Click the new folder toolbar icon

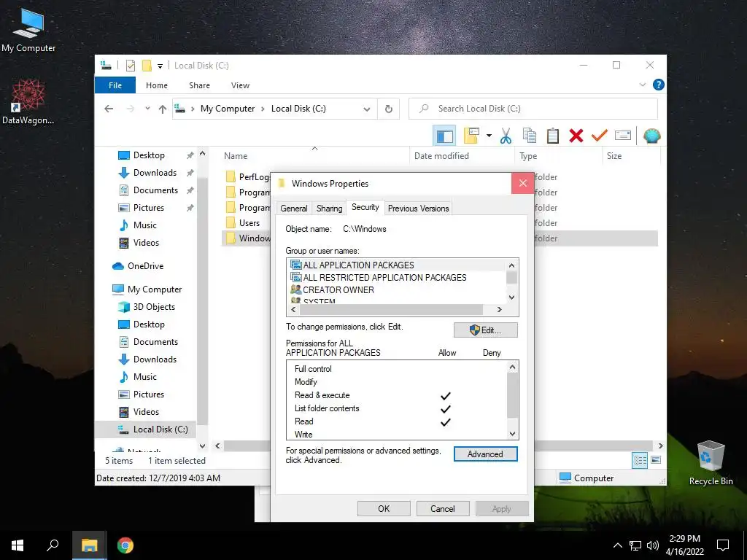click(x=471, y=136)
